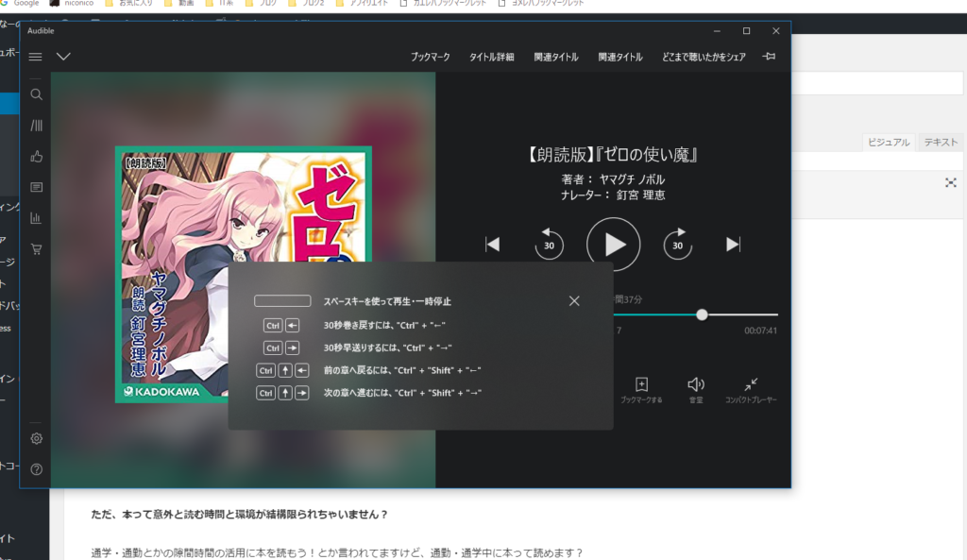
Task: Switch to テキスト tab in background editor
Action: 941,142
